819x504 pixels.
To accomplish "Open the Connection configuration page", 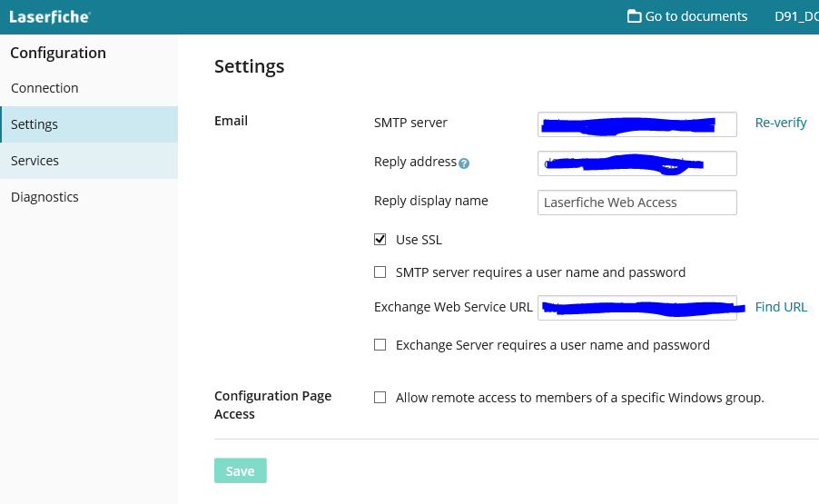I will point(89,88).
